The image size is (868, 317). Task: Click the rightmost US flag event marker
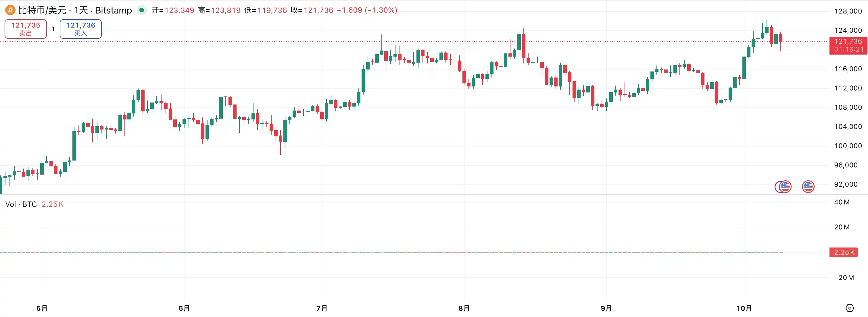pyautogui.click(x=808, y=186)
